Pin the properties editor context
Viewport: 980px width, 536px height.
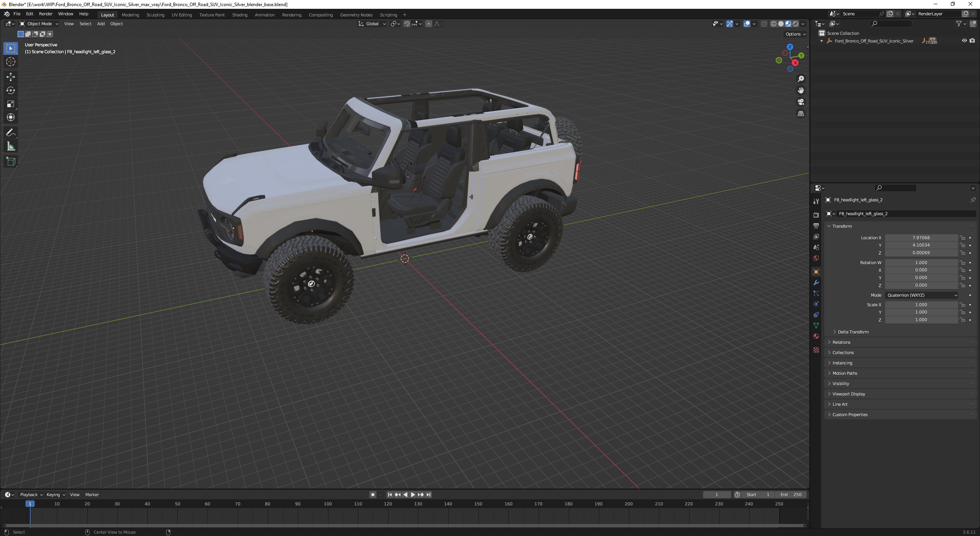[x=972, y=200]
